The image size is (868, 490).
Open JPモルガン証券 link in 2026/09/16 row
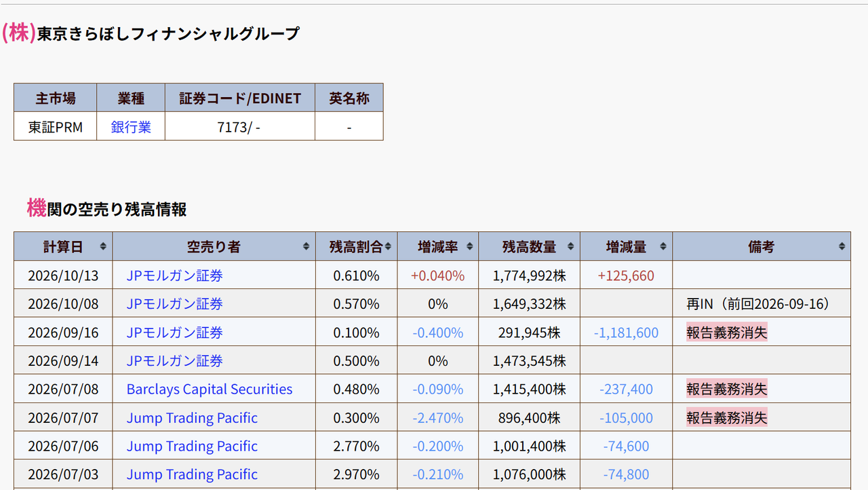174,333
